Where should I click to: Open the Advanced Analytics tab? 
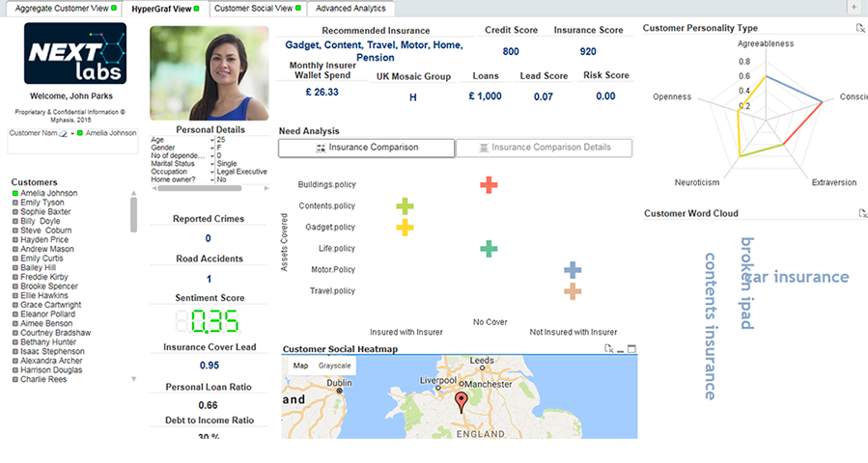350,9
